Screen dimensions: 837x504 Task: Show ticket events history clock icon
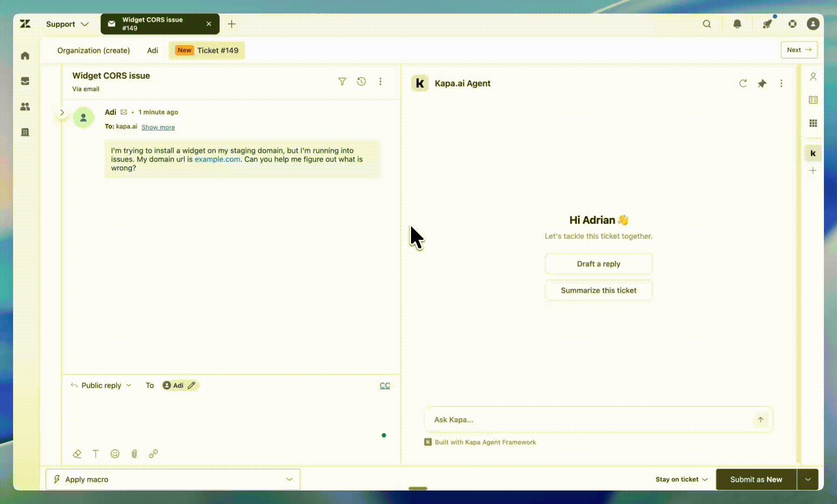[x=362, y=82]
